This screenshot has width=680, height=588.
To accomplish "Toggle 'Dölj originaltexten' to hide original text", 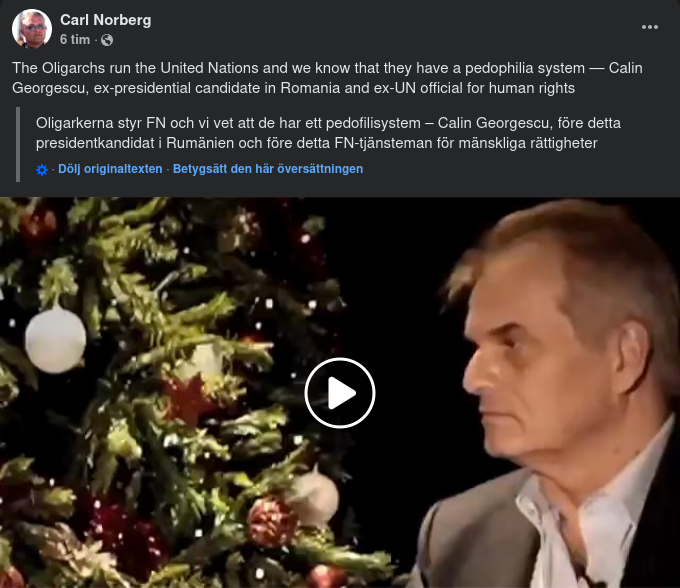I will tap(110, 169).
